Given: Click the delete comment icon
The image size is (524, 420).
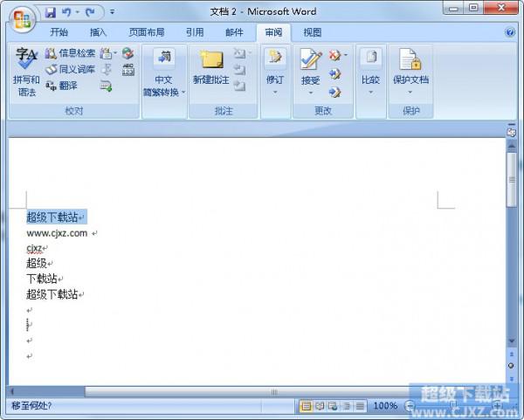Looking at the screenshot, I should tap(239, 53).
